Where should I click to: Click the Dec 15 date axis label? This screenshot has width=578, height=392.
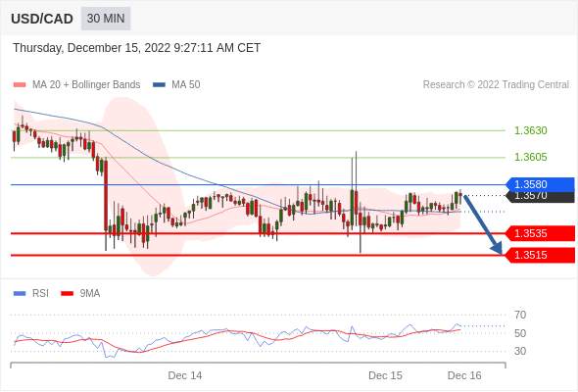point(385,375)
